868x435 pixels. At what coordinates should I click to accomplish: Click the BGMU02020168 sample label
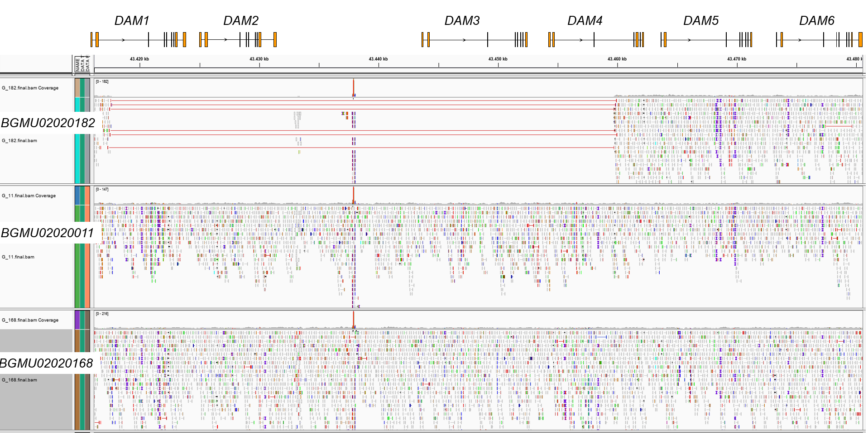click(47, 363)
